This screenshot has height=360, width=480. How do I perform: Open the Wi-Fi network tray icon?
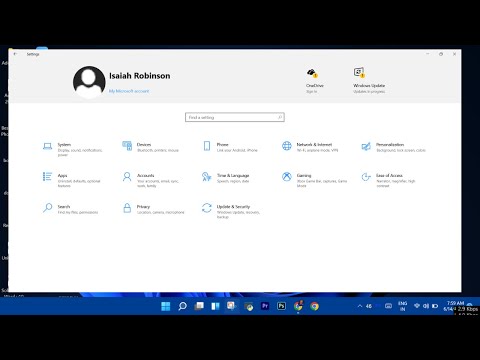point(417,306)
